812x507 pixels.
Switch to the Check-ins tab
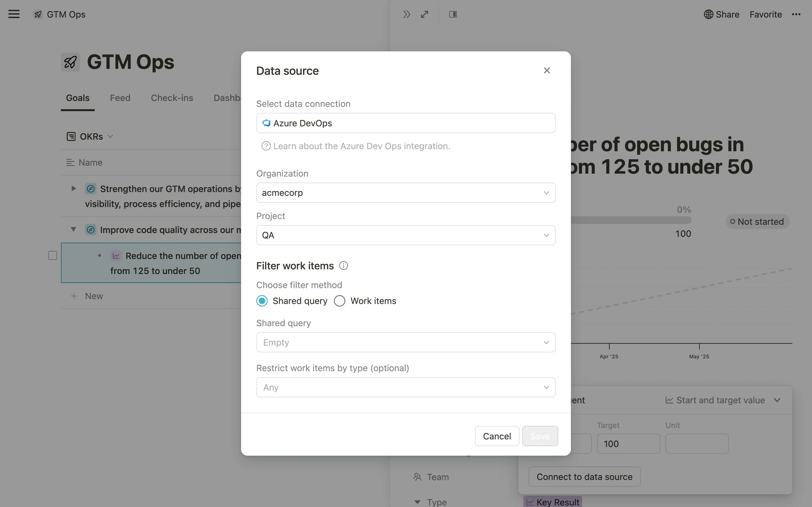pos(172,98)
